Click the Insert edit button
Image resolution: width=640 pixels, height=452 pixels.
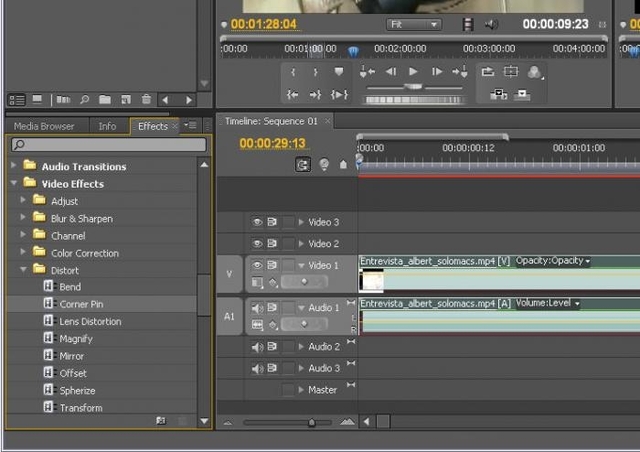pyautogui.click(x=498, y=95)
